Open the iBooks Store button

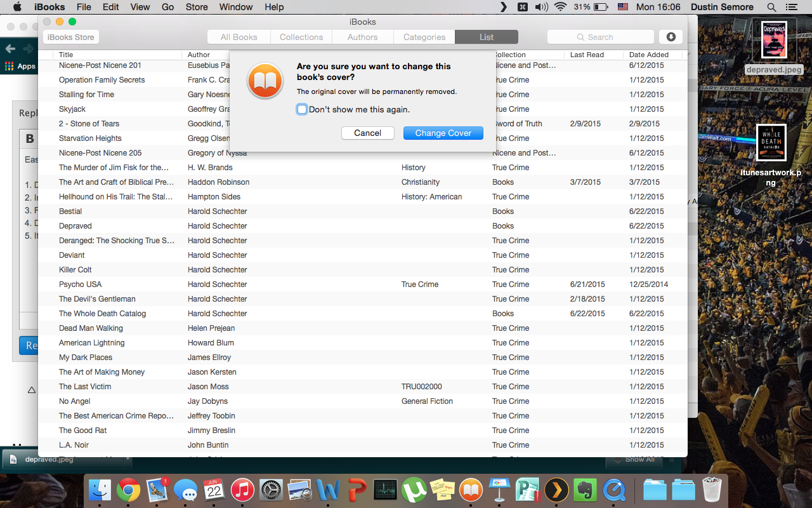click(71, 37)
